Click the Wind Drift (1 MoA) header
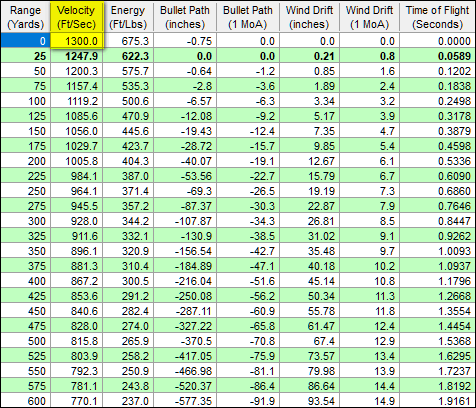The image size is (476, 408). tap(369, 17)
